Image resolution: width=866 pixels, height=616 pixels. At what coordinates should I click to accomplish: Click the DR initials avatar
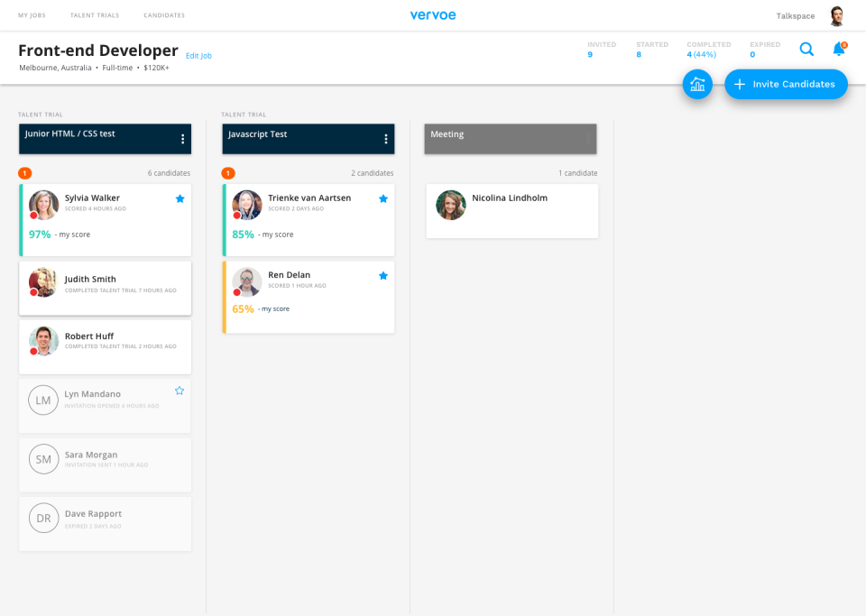point(43,518)
